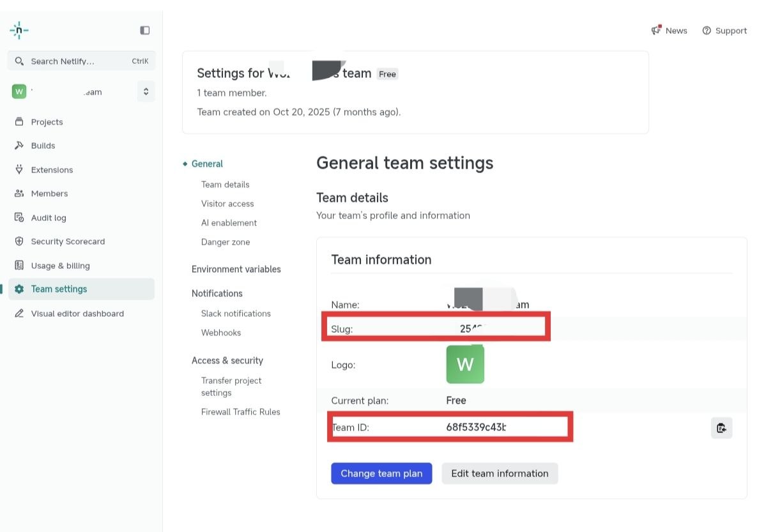
Task: Go to Danger zone section
Action: tap(226, 242)
